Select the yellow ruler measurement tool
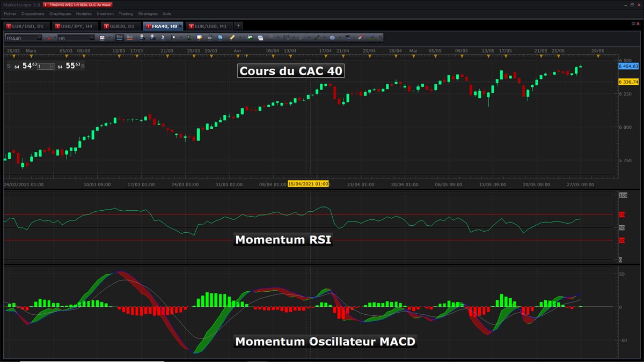Viewport: 644px width, 362px height. [x=232, y=38]
